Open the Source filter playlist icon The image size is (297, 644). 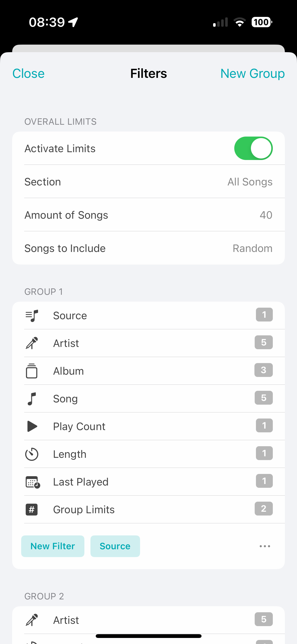point(32,316)
